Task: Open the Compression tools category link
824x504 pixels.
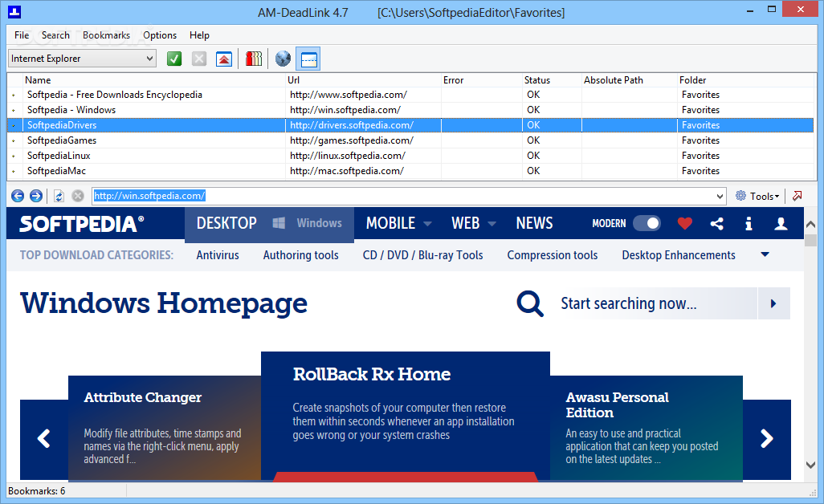Action: pyautogui.click(x=553, y=255)
